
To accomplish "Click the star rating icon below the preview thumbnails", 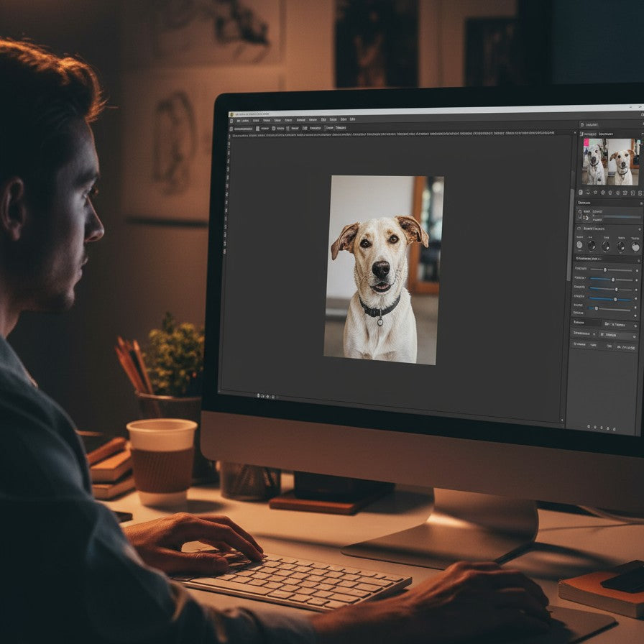I will coord(595,191).
